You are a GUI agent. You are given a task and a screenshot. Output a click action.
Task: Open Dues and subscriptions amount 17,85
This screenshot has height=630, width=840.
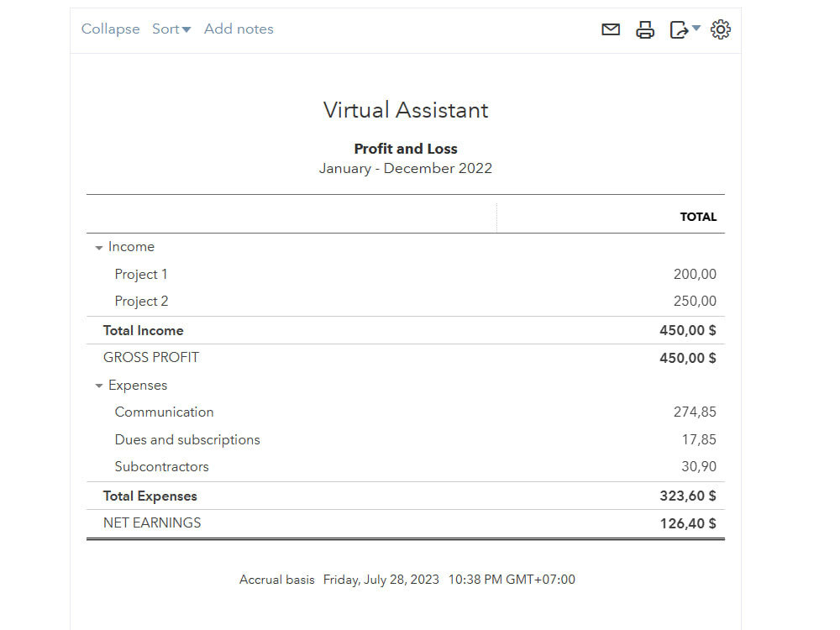pyautogui.click(x=699, y=440)
